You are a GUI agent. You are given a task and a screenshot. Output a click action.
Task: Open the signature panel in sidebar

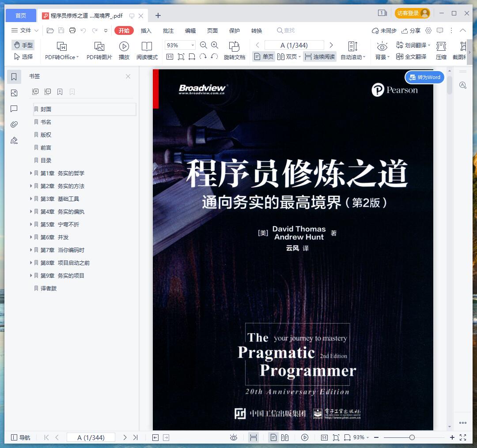click(x=14, y=140)
